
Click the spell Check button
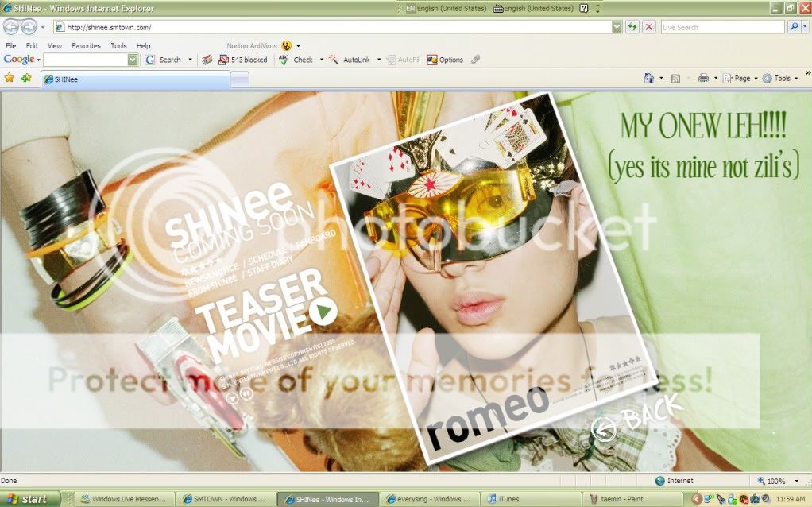click(x=296, y=60)
